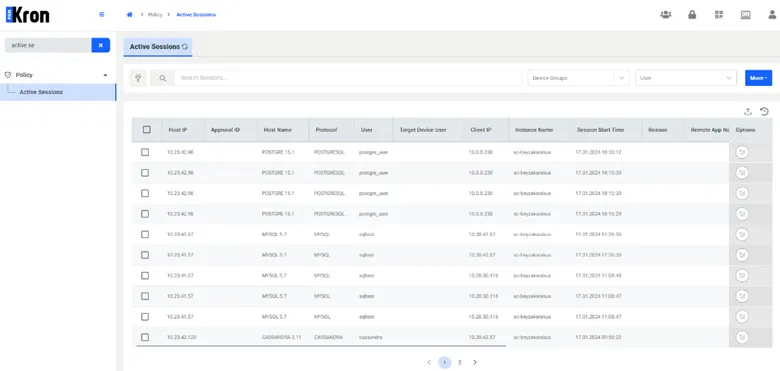The image size is (780, 371).
Task: Sort by User column header
Action: [367, 130]
